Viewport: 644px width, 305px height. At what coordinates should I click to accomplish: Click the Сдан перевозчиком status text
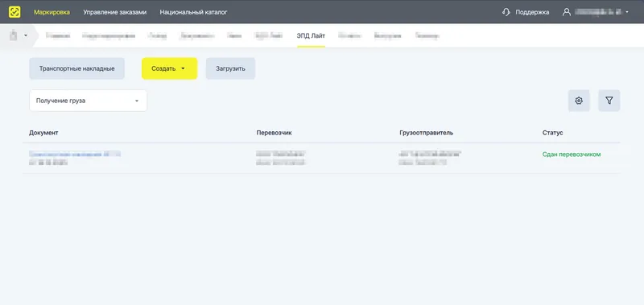tap(572, 155)
